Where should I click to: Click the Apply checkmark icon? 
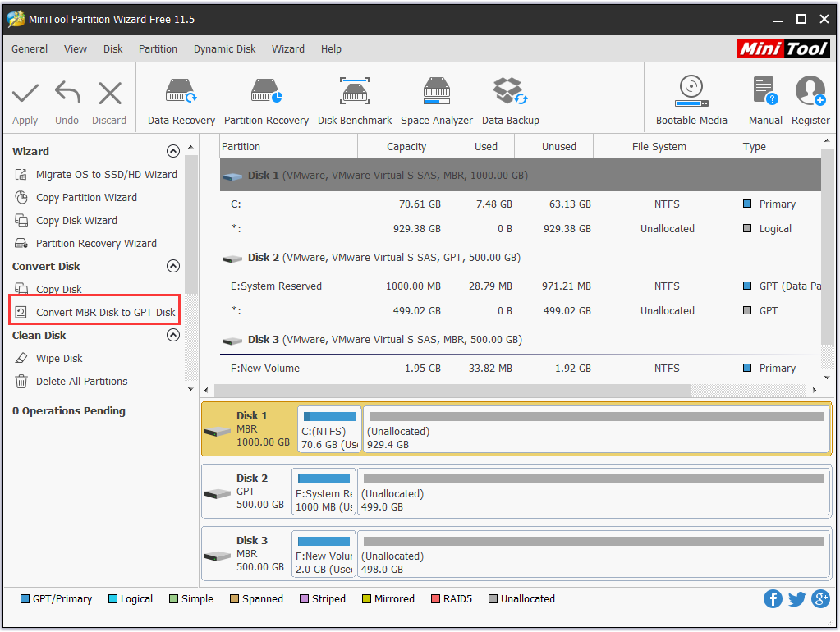[x=25, y=94]
